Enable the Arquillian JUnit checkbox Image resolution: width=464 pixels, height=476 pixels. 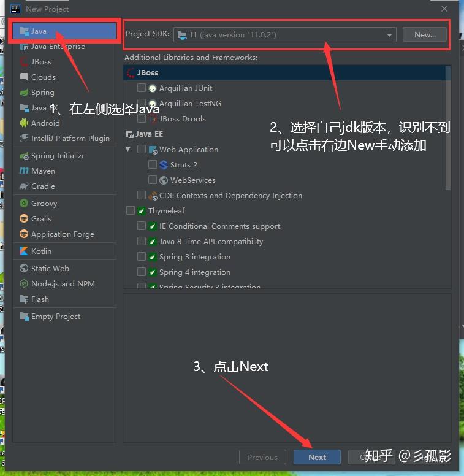pos(142,88)
